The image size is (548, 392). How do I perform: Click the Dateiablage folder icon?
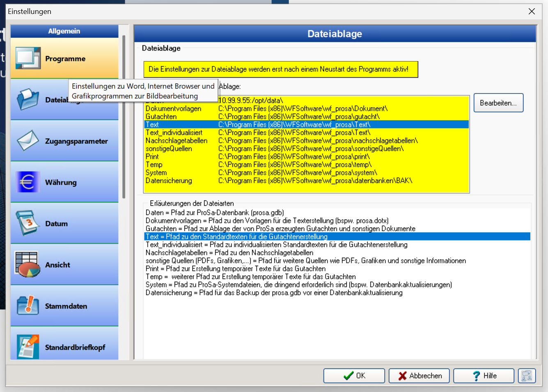pos(28,99)
